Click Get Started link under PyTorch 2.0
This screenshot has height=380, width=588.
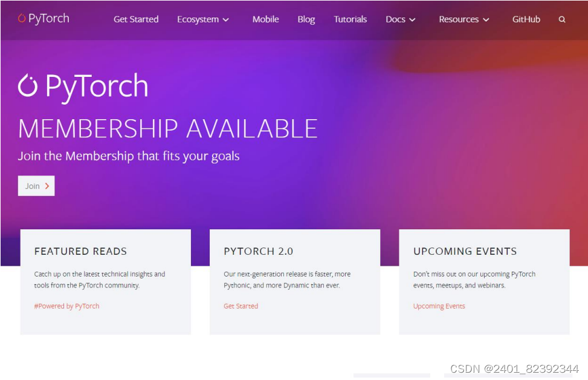(x=241, y=306)
